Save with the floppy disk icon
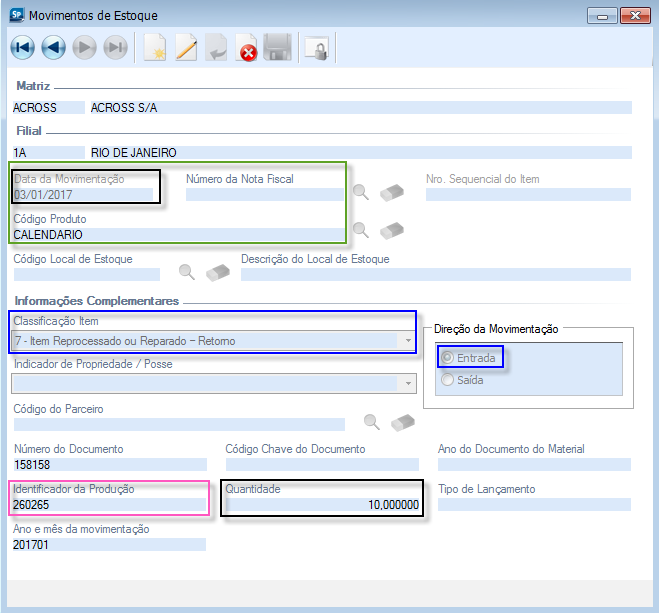 point(277,47)
